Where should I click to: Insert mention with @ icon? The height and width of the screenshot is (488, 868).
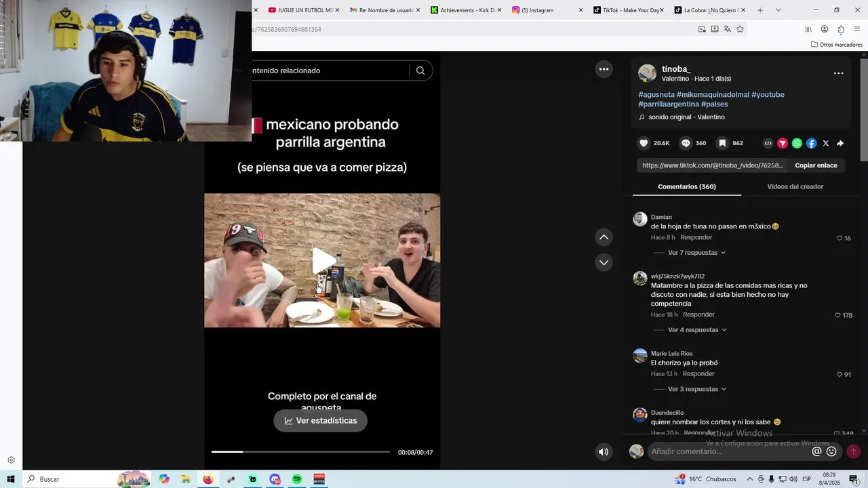point(816,451)
